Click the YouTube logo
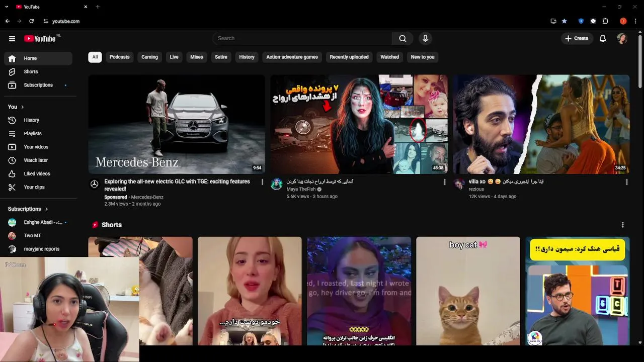 [x=40, y=39]
